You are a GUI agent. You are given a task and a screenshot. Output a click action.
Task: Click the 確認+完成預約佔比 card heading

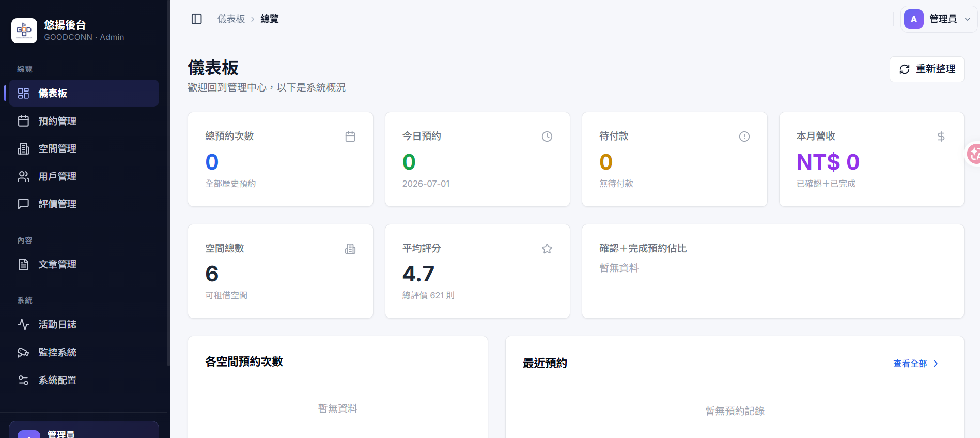[643, 248]
